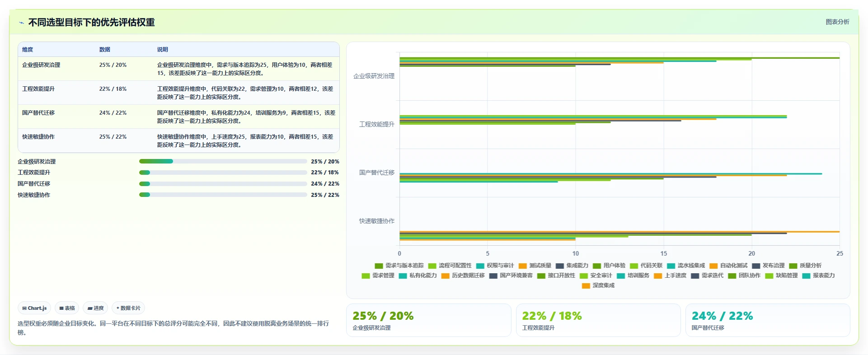This screenshot has height=355, width=868.
Task: Select the 数据卡片 tag chip
Action: tap(128, 308)
